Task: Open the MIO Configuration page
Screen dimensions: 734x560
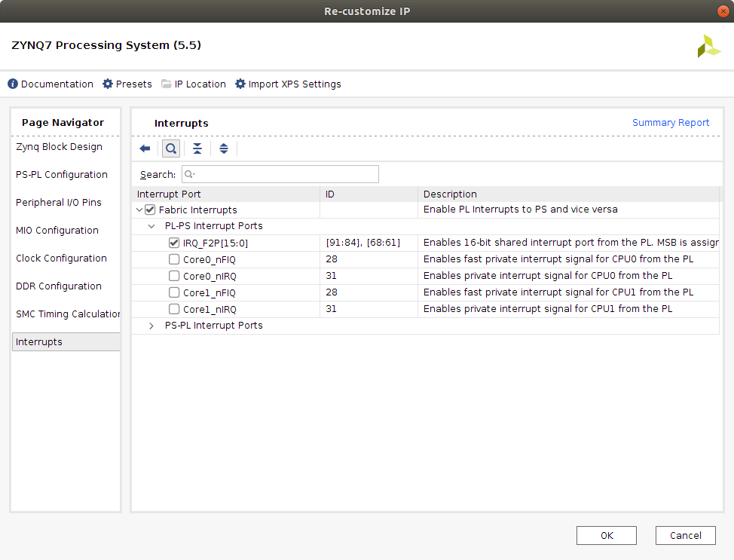Action: 57,231
